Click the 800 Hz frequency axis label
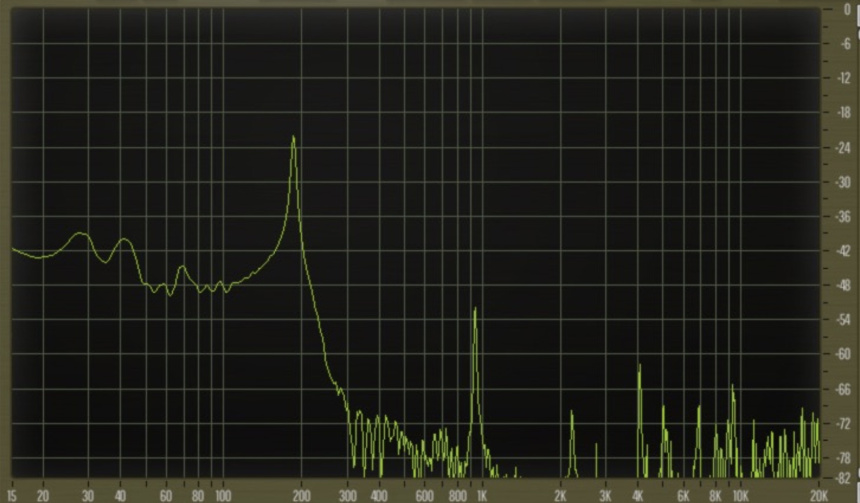 457,496
